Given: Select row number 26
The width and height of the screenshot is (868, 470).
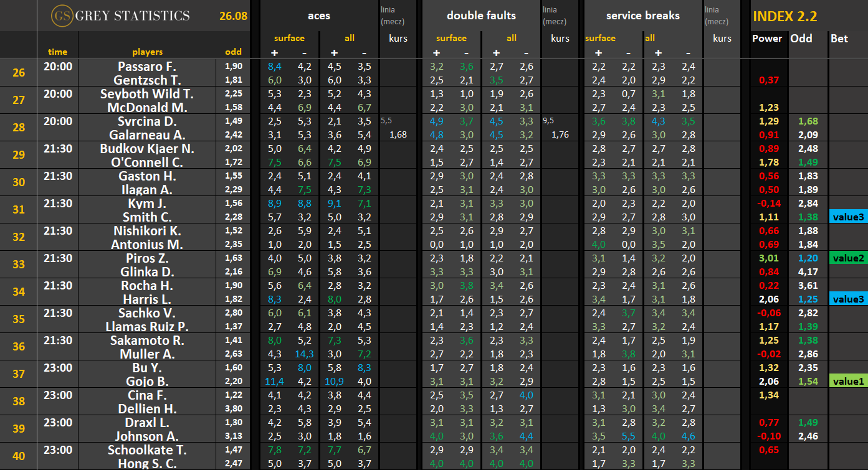Looking at the screenshot, I should [19, 73].
